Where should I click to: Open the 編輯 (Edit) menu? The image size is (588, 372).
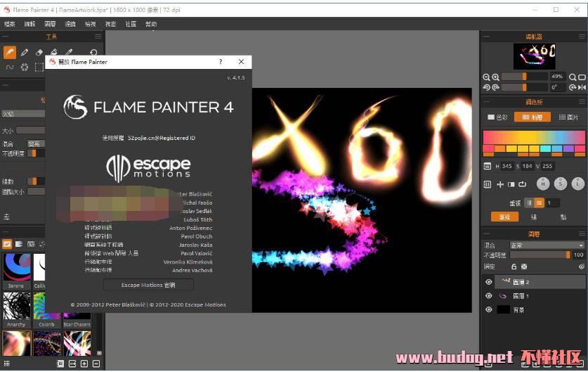click(30, 24)
